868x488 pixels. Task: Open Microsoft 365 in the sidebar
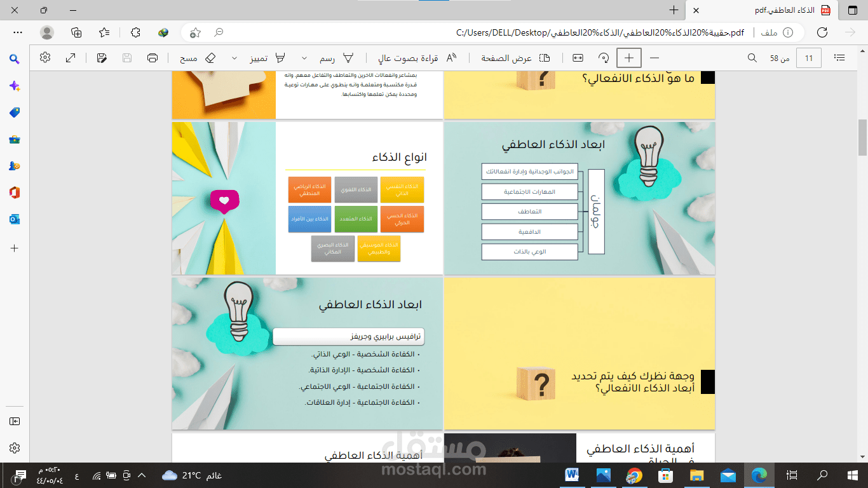pyautogui.click(x=15, y=193)
